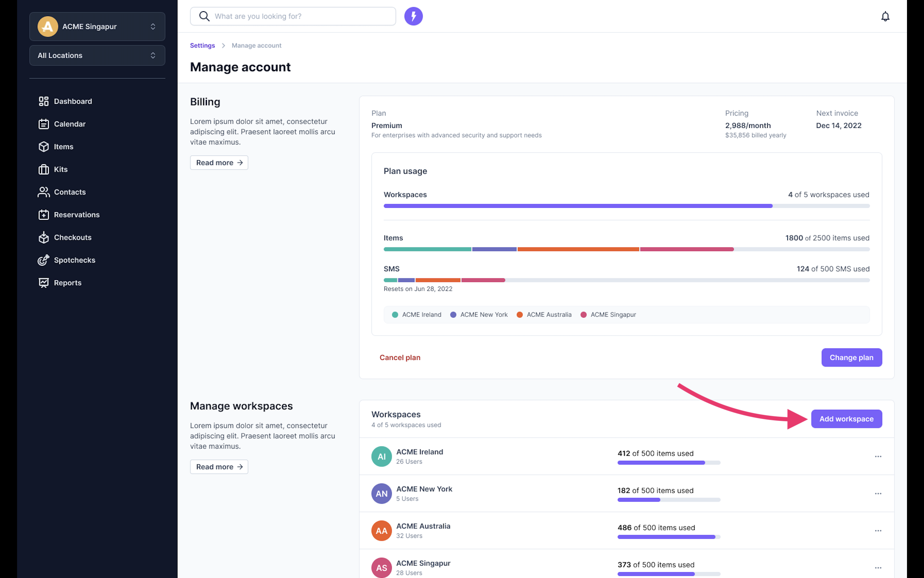Click the Reservations calendar-plus icon
The height and width of the screenshot is (578, 924).
pos(44,215)
